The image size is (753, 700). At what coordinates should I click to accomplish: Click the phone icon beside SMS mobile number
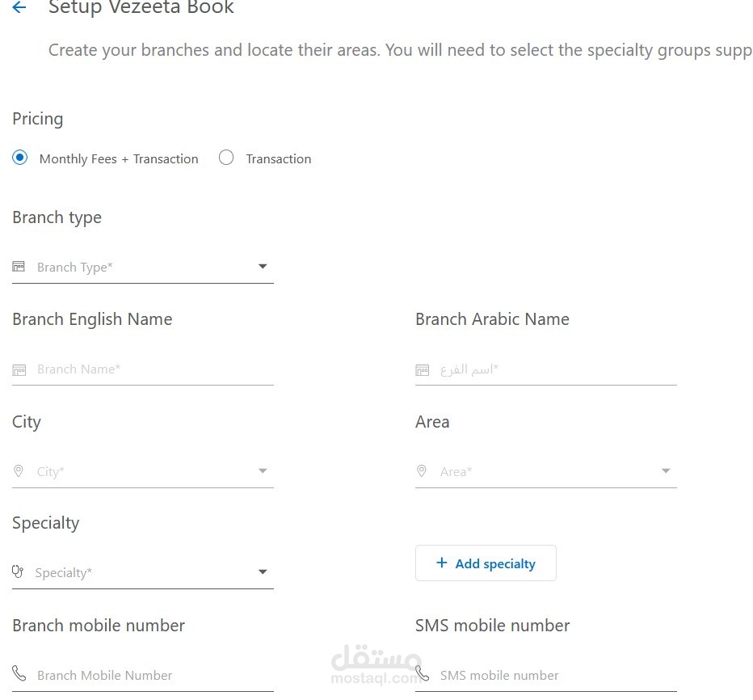pos(422,674)
